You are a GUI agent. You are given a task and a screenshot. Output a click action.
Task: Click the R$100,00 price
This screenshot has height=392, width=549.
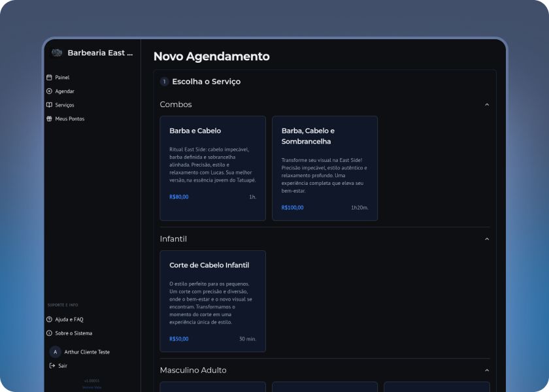(292, 208)
